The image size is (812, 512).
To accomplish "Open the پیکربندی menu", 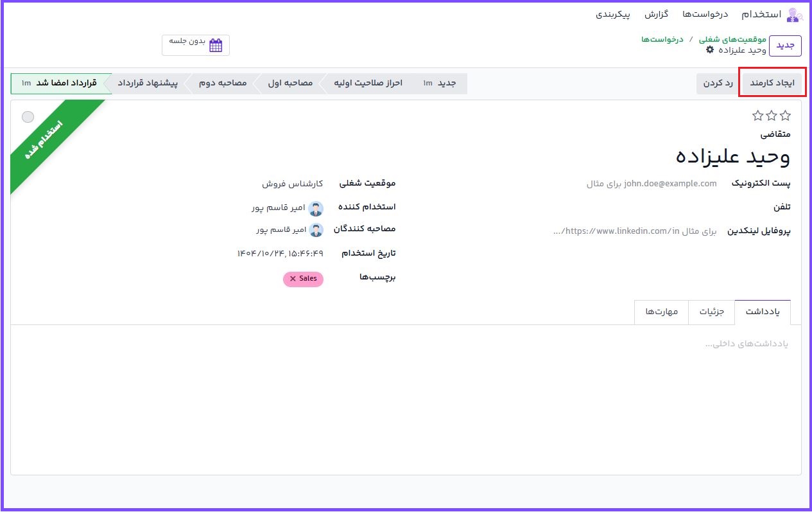I will tap(613, 14).
